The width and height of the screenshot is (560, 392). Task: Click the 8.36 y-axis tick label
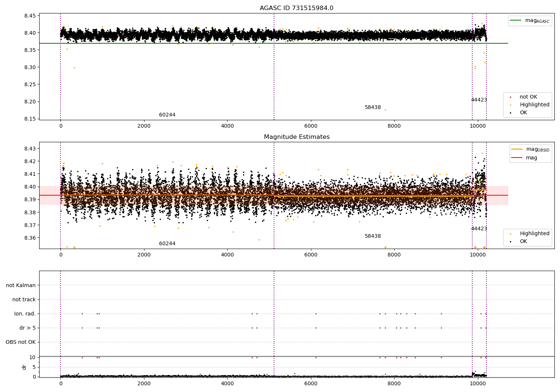(30, 238)
